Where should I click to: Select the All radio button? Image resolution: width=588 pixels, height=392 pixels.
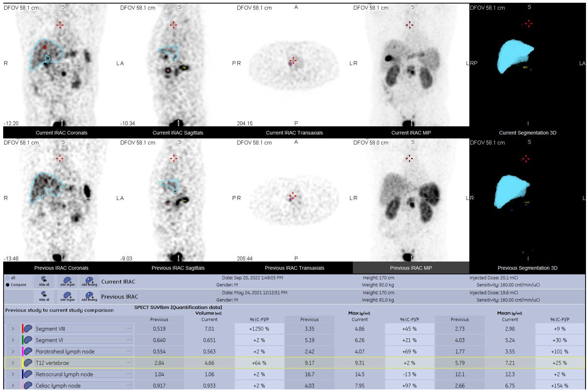coord(8,278)
